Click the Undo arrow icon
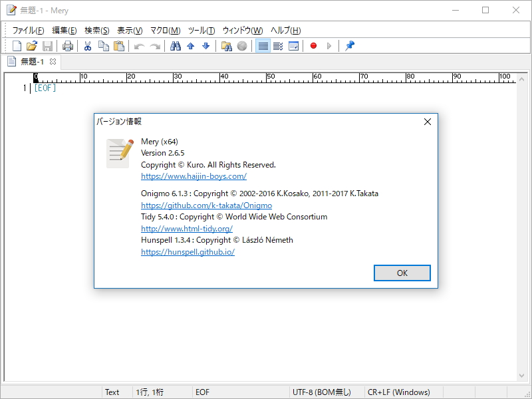This screenshot has width=532, height=399. point(140,46)
